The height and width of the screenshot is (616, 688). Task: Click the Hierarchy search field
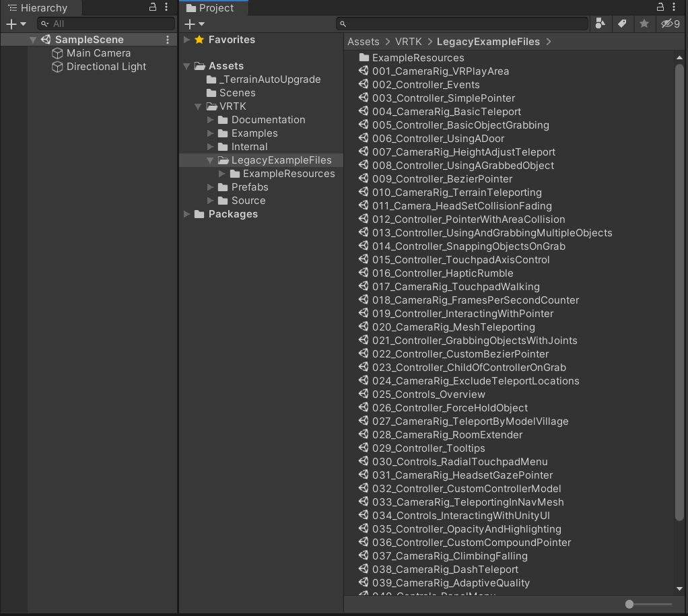click(106, 24)
